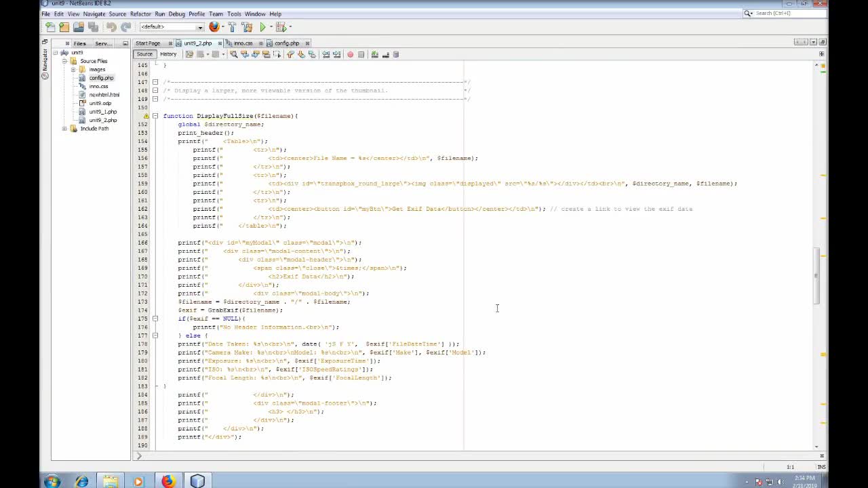The width and height of the screenshot is (868, 488).
Task: Open the Navigate menu
Action: coord(94,14)
